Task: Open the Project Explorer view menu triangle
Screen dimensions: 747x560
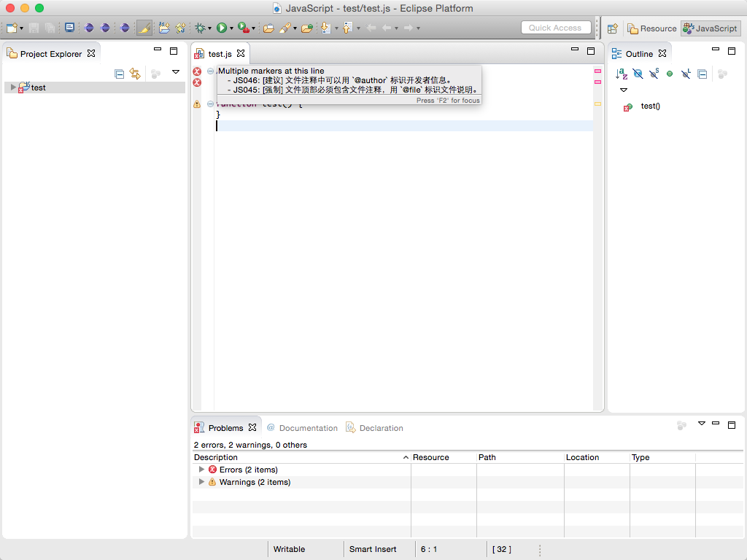Action: click(176, 72)
